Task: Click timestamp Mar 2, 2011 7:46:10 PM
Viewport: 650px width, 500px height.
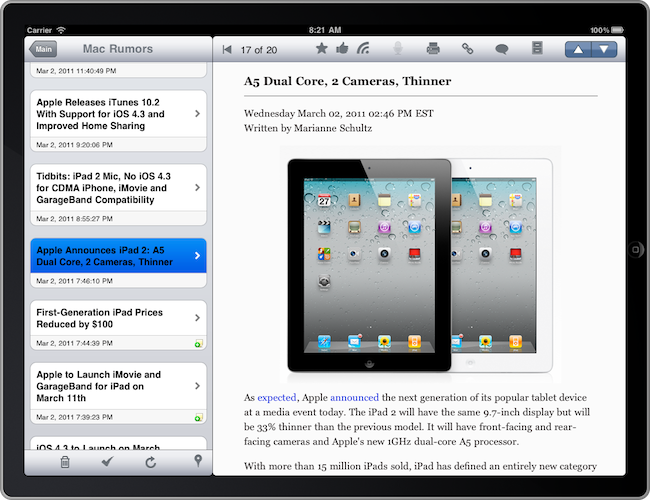Action: 74,281
